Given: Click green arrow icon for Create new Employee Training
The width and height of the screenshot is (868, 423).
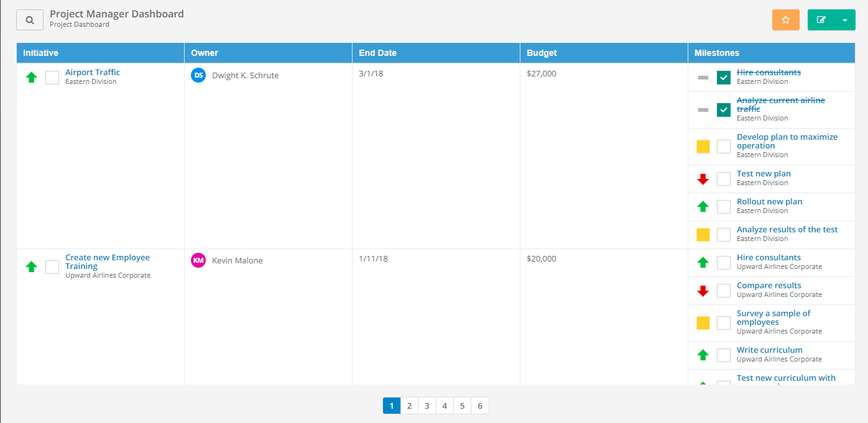Looking at the screenshot, I should [x=31, y=266].
